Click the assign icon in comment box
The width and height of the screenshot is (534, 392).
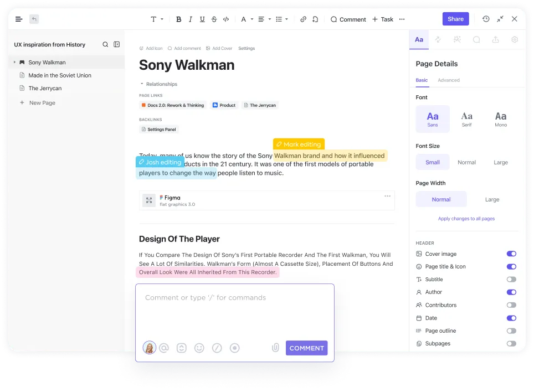tap(182, 348)
